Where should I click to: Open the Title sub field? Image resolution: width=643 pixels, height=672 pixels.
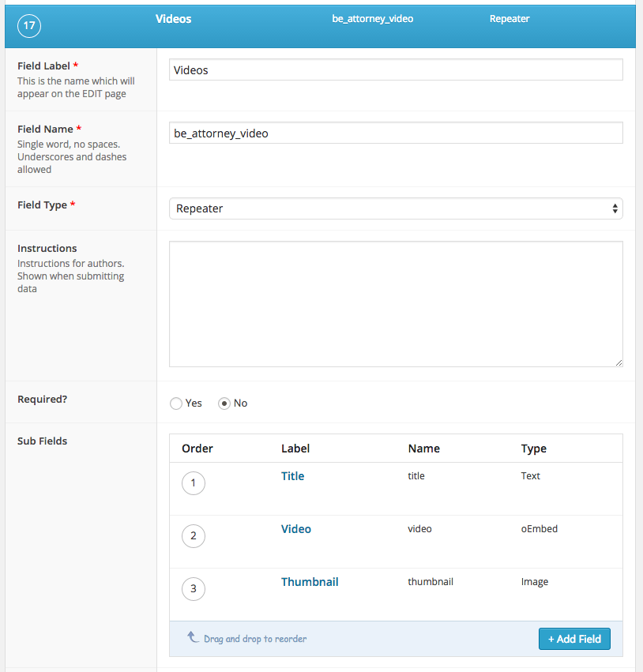[x=293, y=476]
